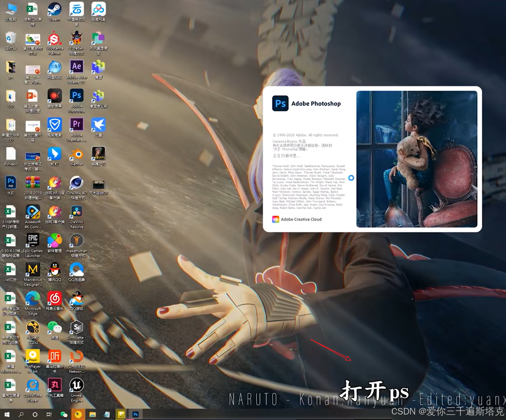Select the makehuman shortcut icon
Screen dimensions: 506x420
point(77,245)
